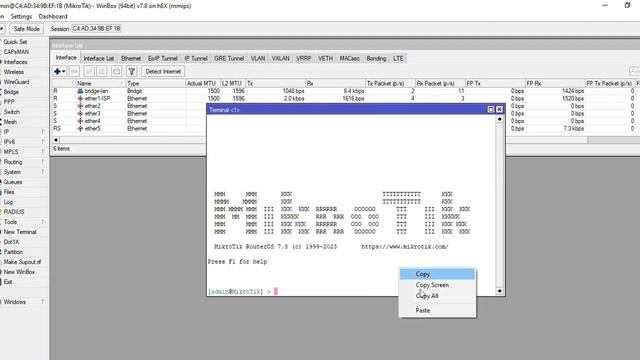Viewport: 640px width, 360px height.
Task: Open the Dashboard menu
Action: point(53,17)
